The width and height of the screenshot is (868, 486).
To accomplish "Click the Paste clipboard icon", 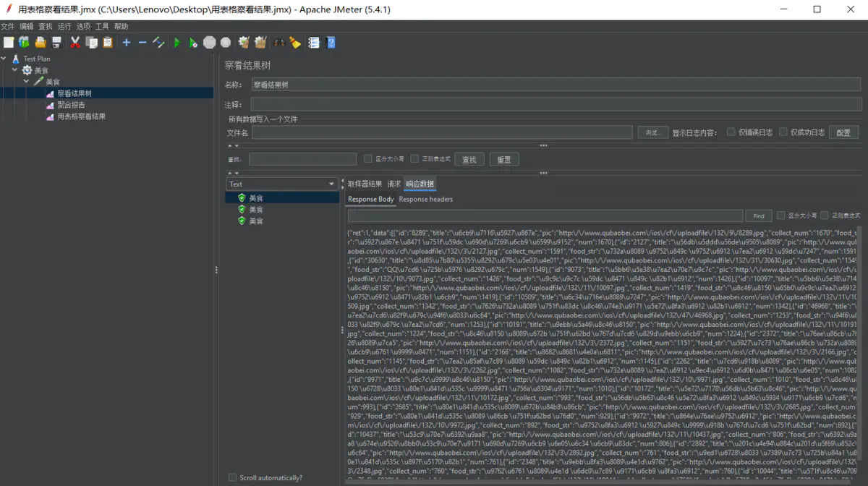I will pos(108,43).
